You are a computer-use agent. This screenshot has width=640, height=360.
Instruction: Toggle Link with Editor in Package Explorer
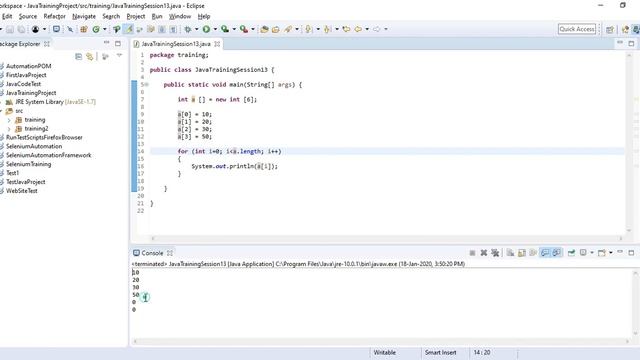[89, 56]
